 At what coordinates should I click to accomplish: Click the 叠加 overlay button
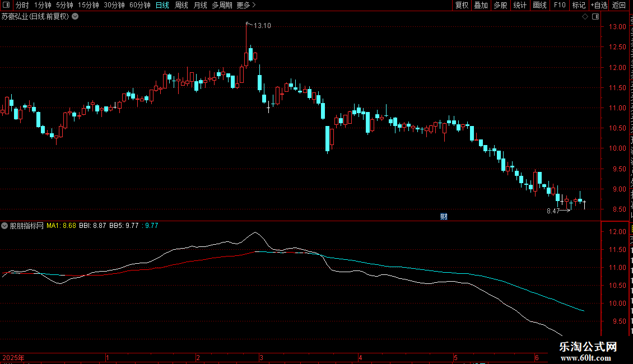481,5
